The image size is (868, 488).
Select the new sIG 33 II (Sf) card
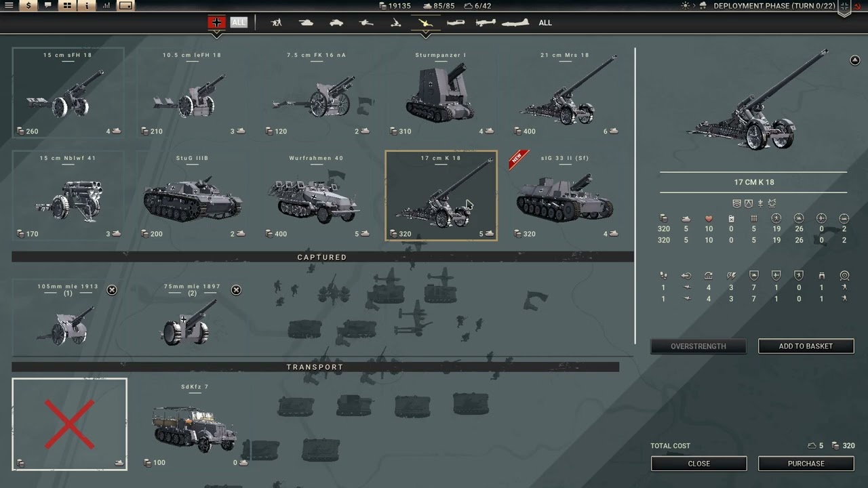[x=565, y=196]
